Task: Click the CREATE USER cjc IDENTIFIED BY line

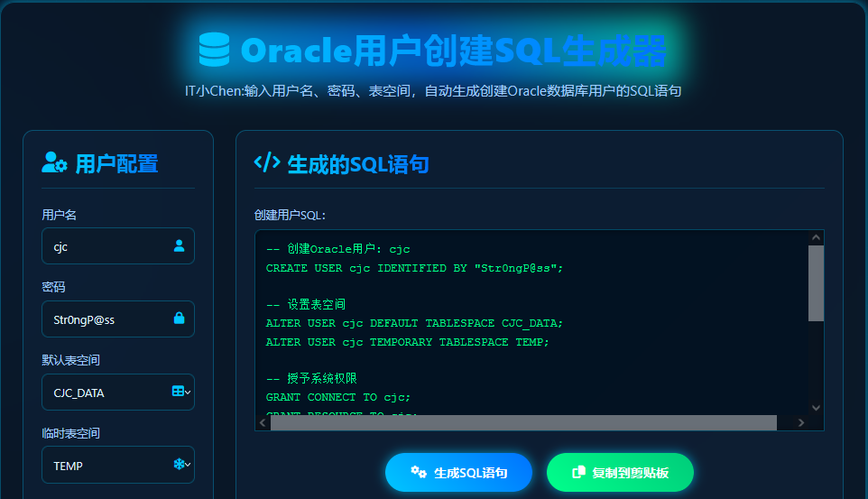Action: click(x=414, y=268)
